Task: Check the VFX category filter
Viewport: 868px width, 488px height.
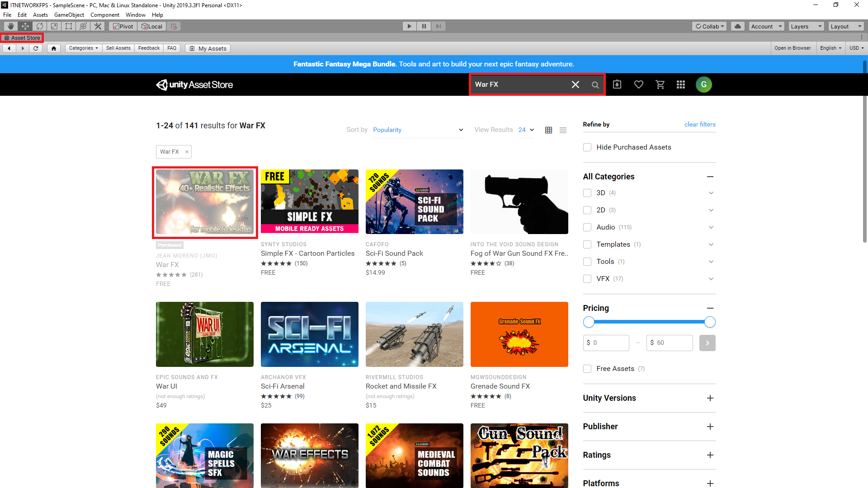Action: [587, 279]
